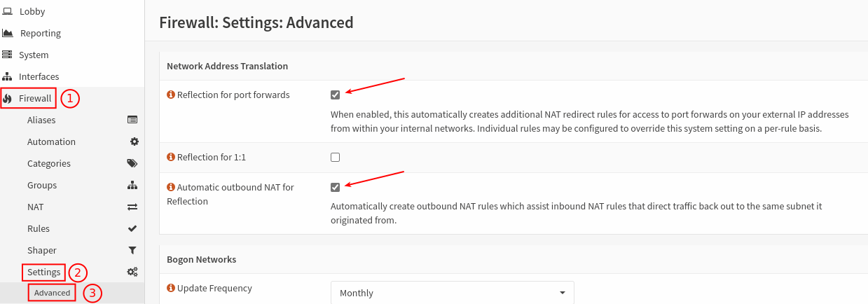Screen dimensions: 868x304
Task: Click the Groups hierarchy icon
Action: (x=132, y=185)
